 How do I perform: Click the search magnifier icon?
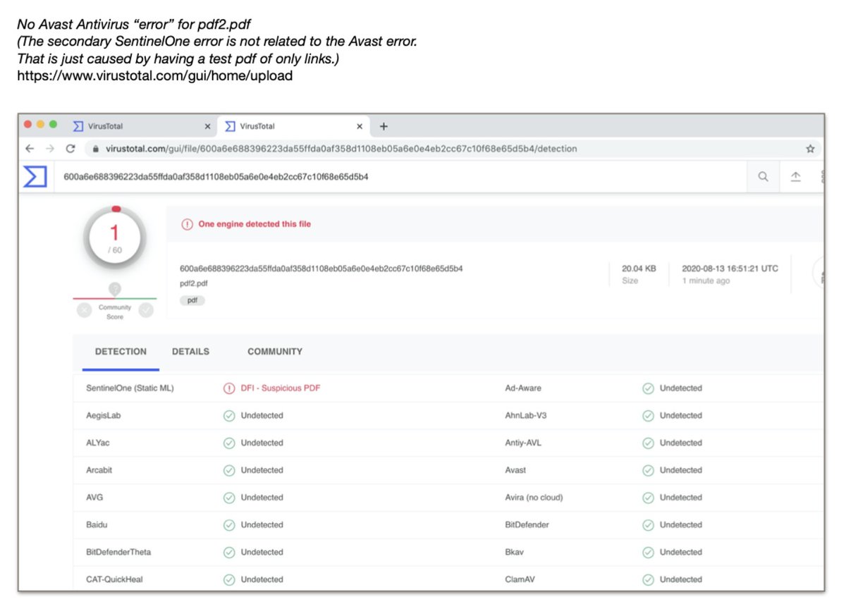tap(763, 177)
